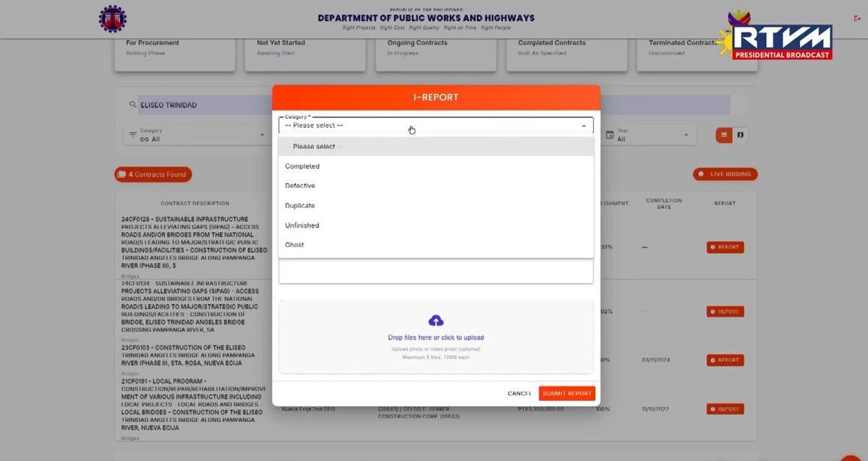Open the I-Report Category dropdown arrow

[x=584, y=126]
